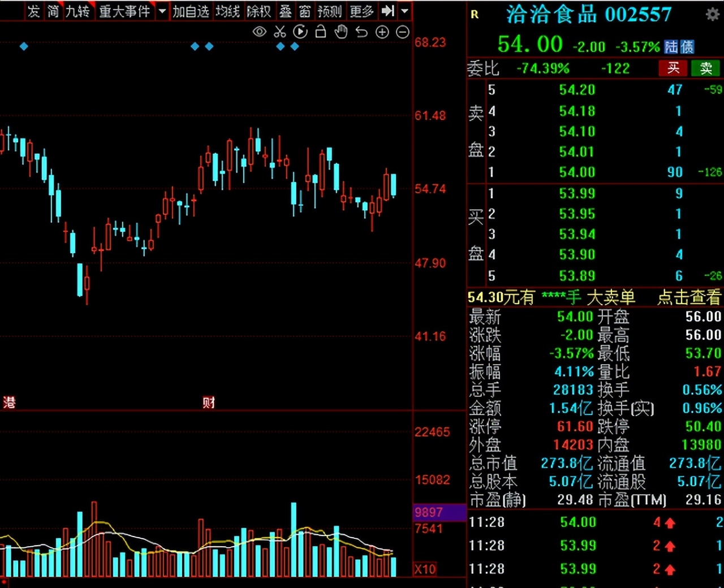Click the 量比 value 1.67
The width and height of the screenshot is (724, 588).
tap(708, 371)
